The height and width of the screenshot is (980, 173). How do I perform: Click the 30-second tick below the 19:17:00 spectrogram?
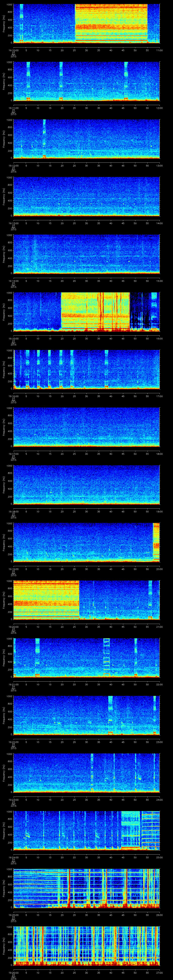[x=86, y=454]
